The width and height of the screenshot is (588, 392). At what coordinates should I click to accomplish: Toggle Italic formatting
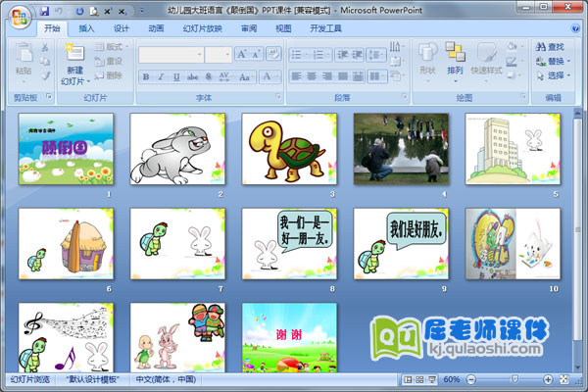click(x=161, y=76)
